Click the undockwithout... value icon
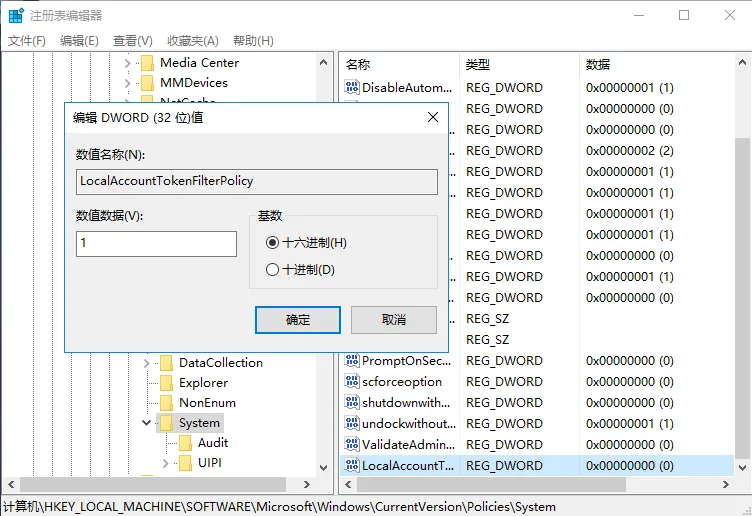752x516 pixels. coord(352,423)
